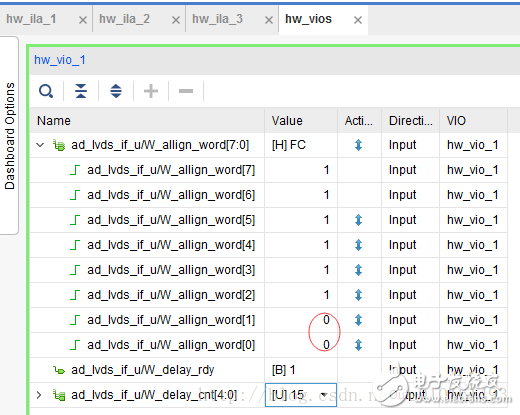Click the search magnifier icon in toolbar
This screenshot has height=415, width=520.
46,91
